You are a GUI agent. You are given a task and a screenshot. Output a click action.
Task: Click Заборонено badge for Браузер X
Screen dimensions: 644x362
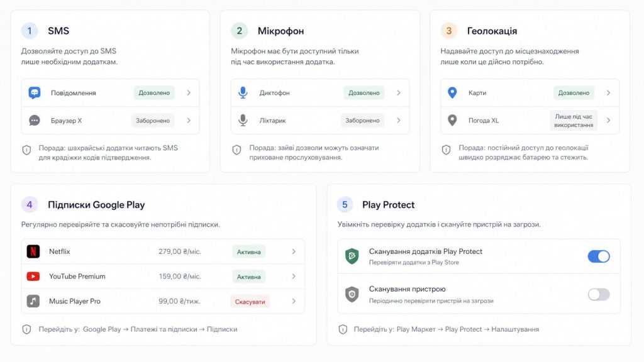(153, 121)
